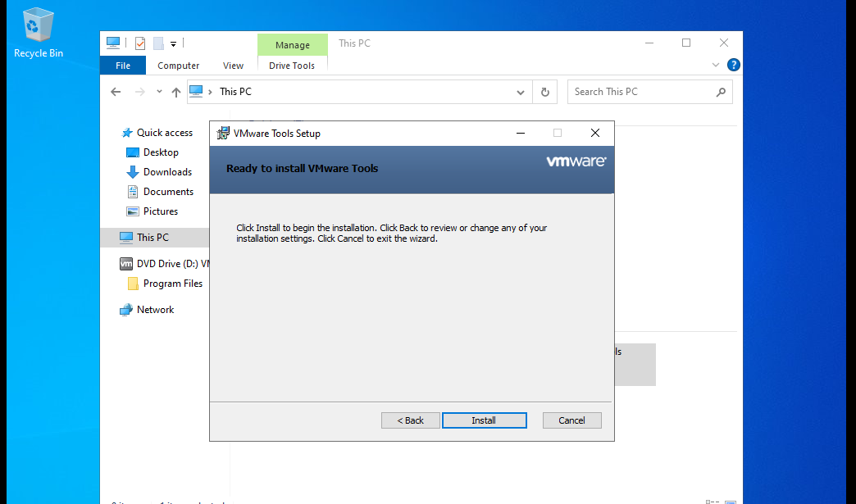
Task: Go Back in the setup wizard
Action: (x=411, y=420)
